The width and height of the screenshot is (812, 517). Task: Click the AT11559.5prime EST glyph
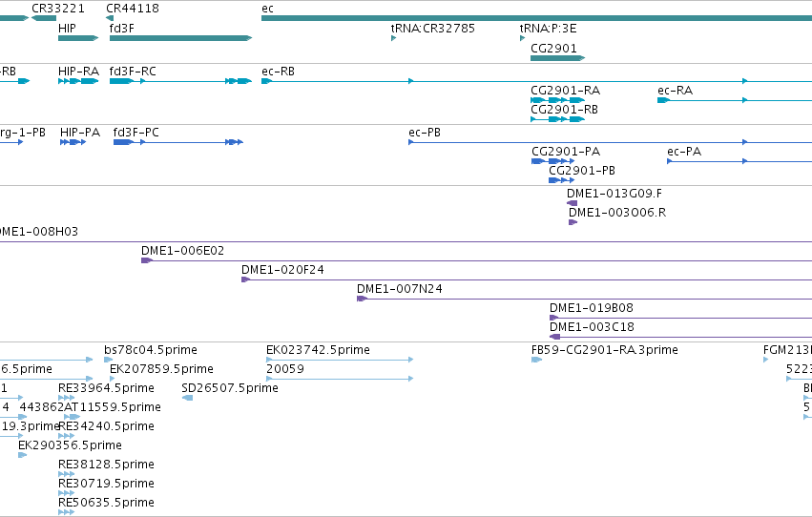(72, 417)
